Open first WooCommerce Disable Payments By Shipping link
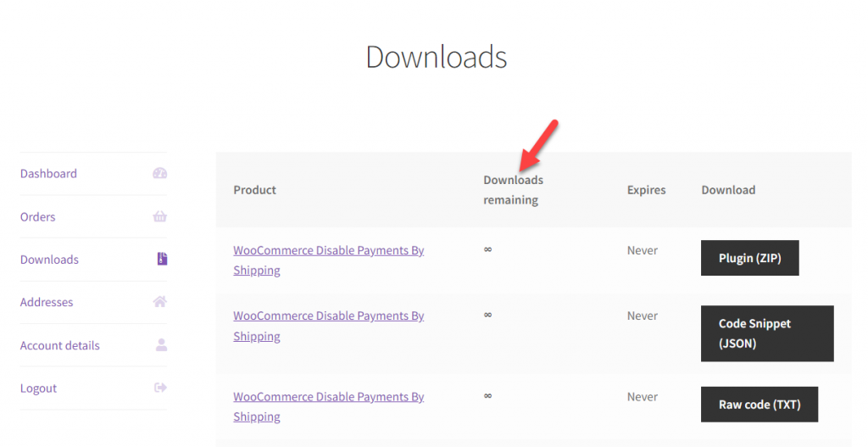This screenshot has width=868, height=447. coord(328,260)
